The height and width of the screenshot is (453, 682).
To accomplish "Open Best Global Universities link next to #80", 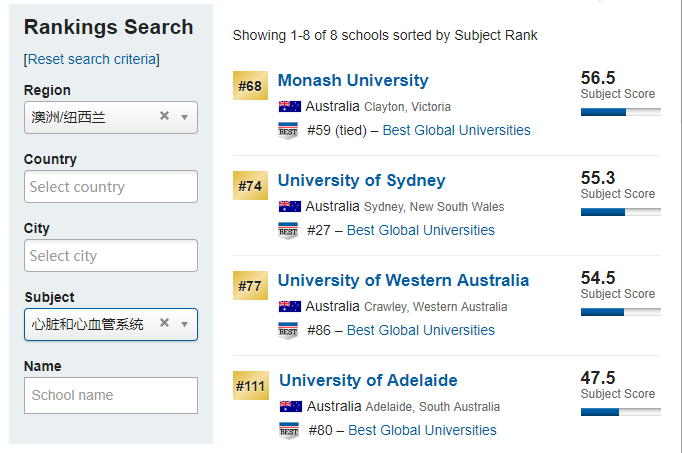I will [422, 430].
